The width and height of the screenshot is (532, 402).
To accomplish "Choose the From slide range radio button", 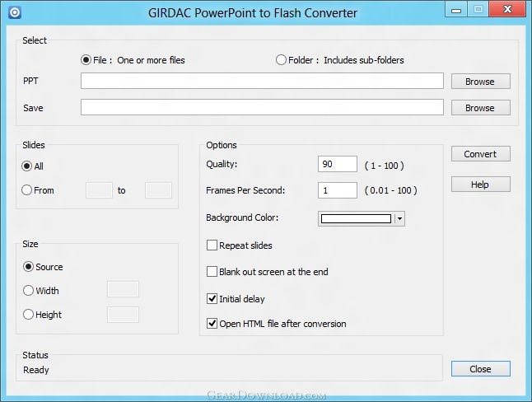I will coord(27,189).
